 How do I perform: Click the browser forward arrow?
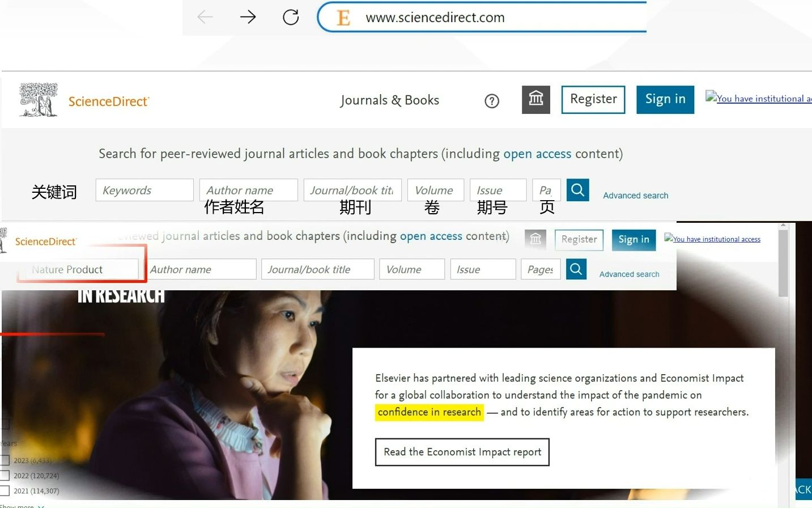pyautogui.click(x=248, y=17)
